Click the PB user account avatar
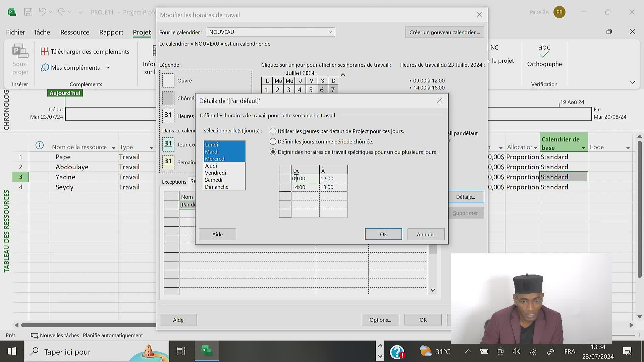This screenshot has height=362, width=644. (559, 12)
